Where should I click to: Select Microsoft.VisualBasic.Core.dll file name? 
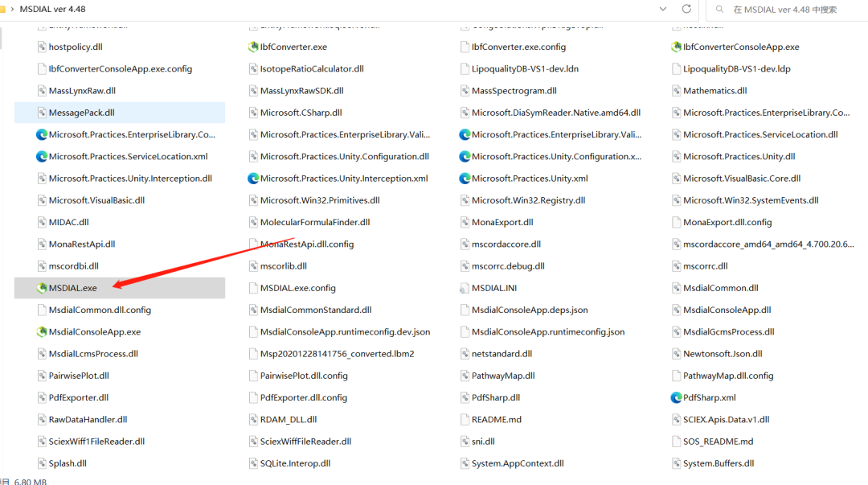(742, 179)
